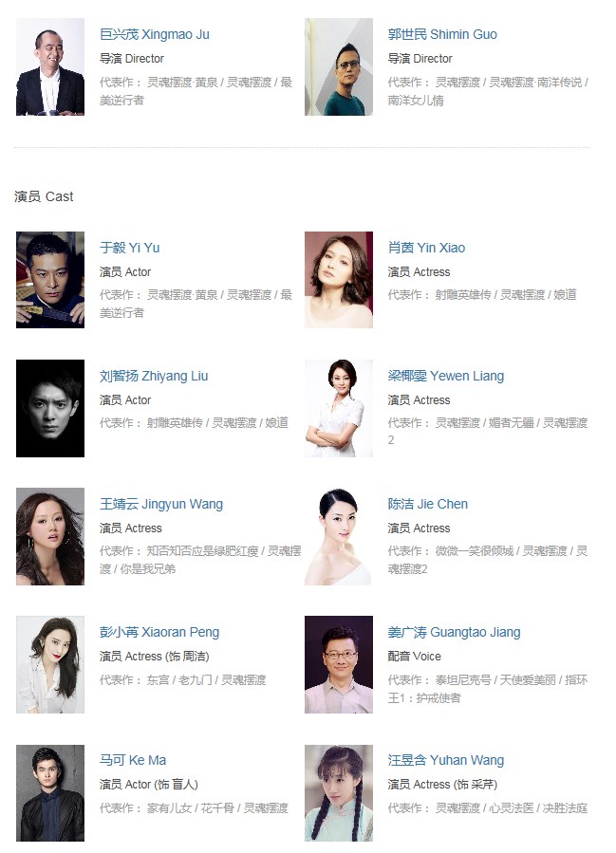Click Yewen Liang's portrait thumbnail

339,408
